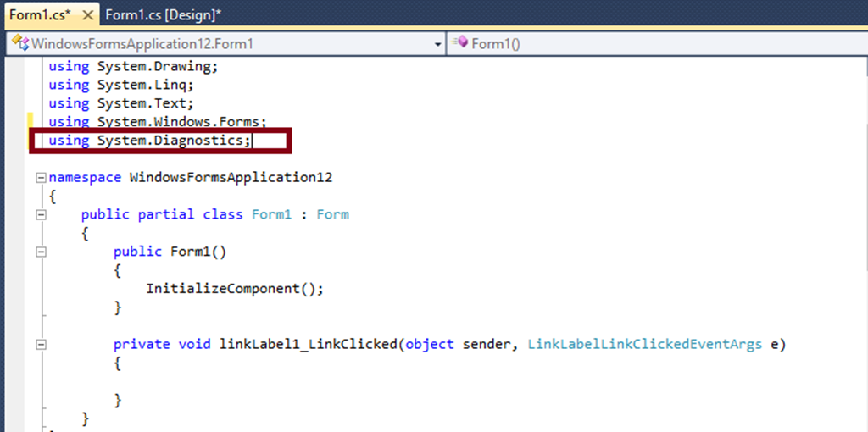Open the WindowsFormsApplication12.Form1 class dropdown
This screenshot has height=432, width=868.
point(437,43)
